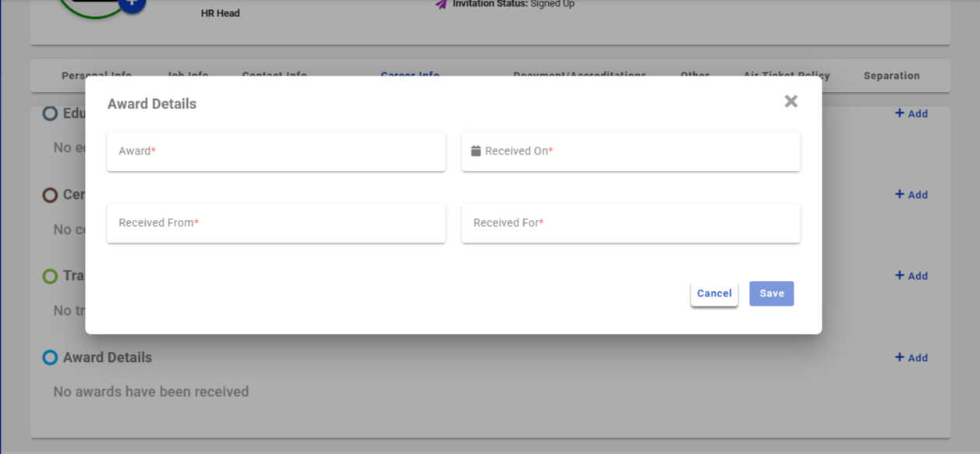Viewport: 980px width, 454px height.
Task: Close the Award Details dialog with X
Action: 791,101
